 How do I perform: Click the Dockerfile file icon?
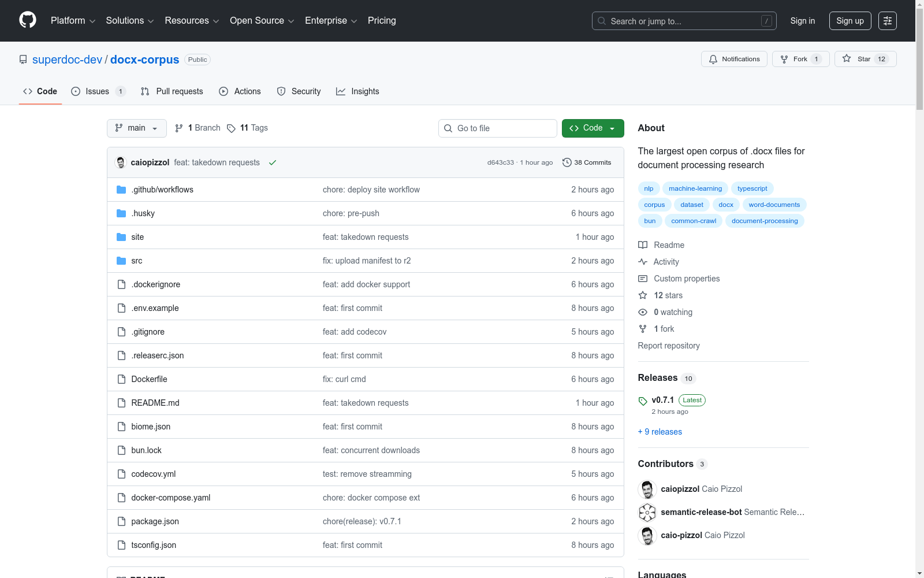click(x=121, y=379)
